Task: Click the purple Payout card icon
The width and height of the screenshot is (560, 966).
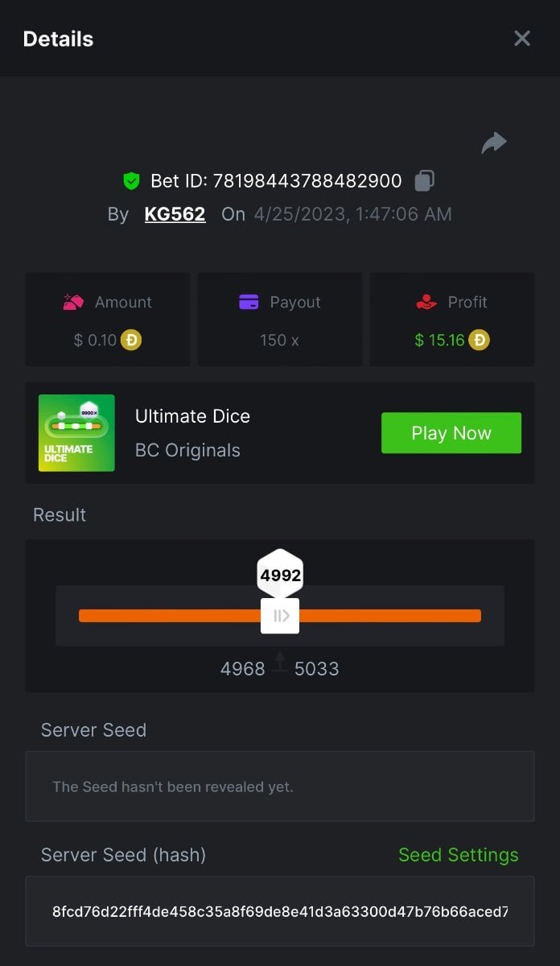Action: [249, 303]
